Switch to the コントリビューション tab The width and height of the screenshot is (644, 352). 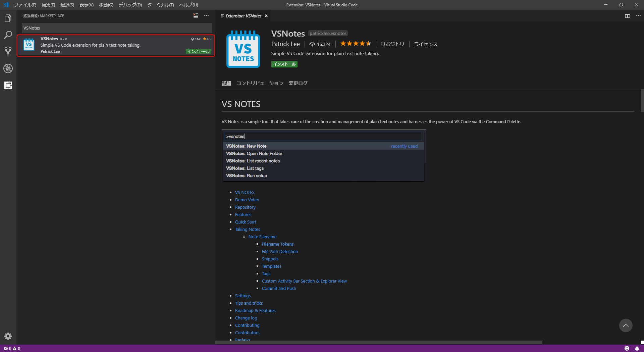(260, 83)
